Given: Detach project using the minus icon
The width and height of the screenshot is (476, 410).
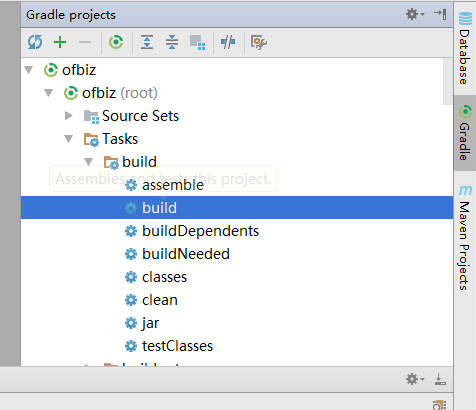Looking at the screenshot, I should 85,42.
